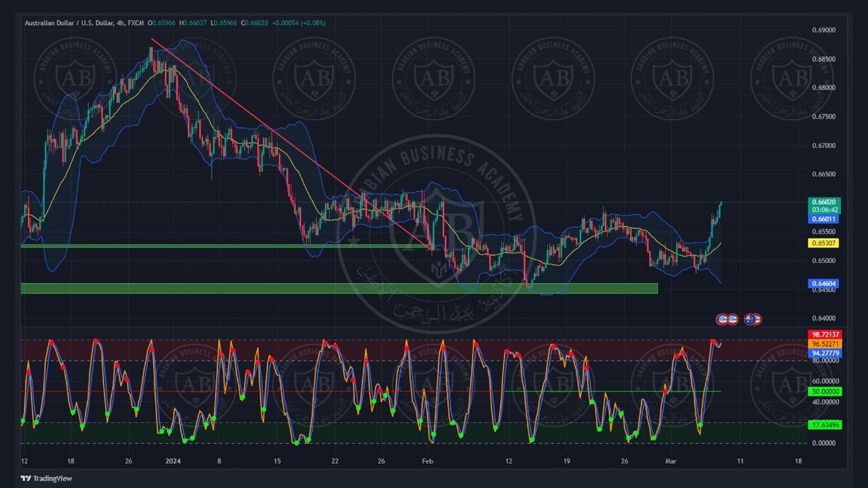The height and width of the screenshot is (488, 868).
Task: Select the orange oscillator value 96.52271
Action: (825, 344)
